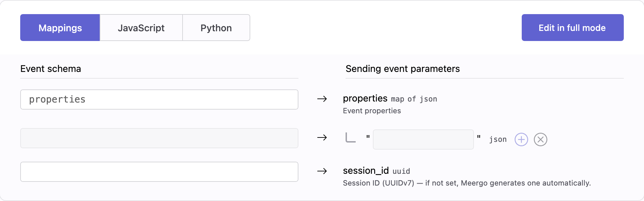Click the arrow for the nested json row
Image resolution: width=644 pixels, height=201 pixels.
[x=322, y=138]
